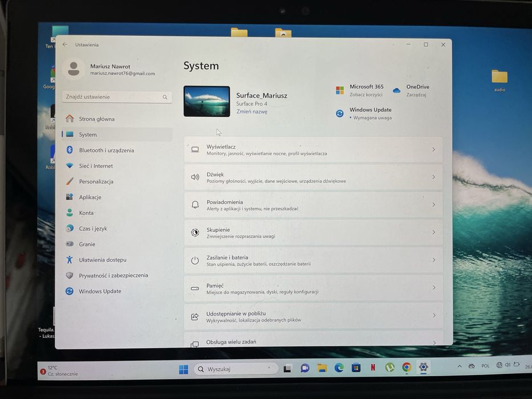Open the Teams chat taskbar icon
The image size is (532, 399).
[304, 368]
